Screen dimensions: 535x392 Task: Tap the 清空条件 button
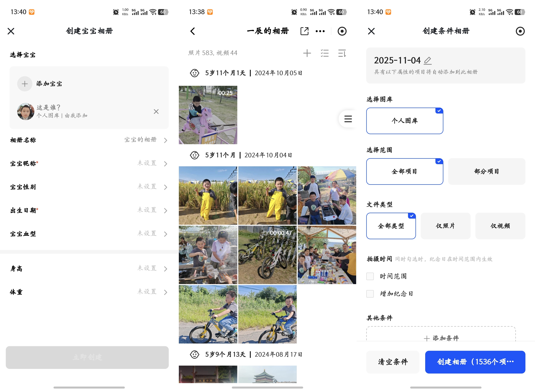point(392,362)
